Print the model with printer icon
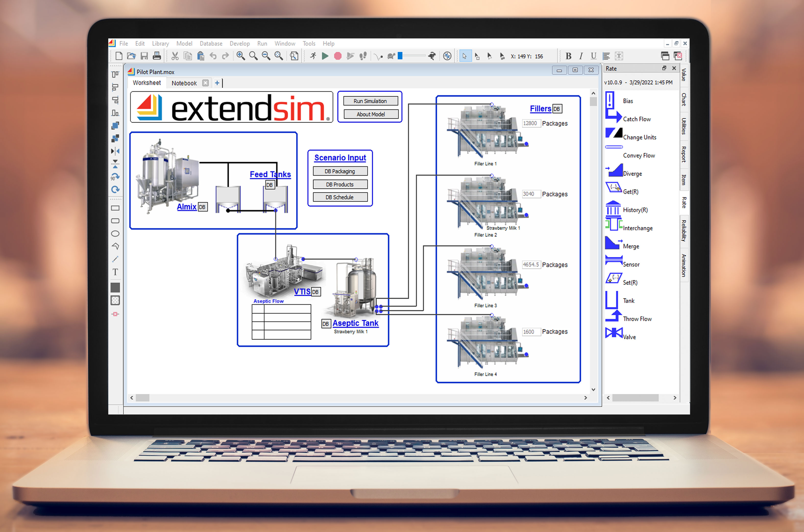The image size is (804, 532). [157, 56]
